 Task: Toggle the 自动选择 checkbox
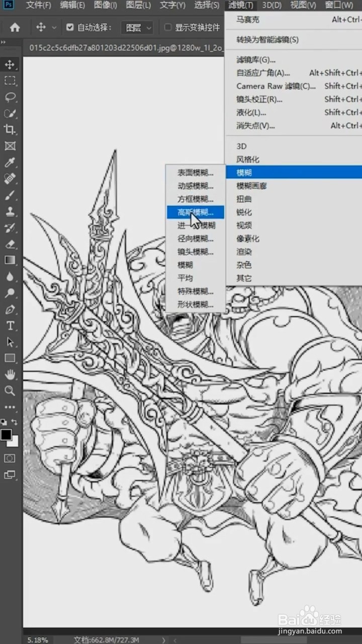70,28
